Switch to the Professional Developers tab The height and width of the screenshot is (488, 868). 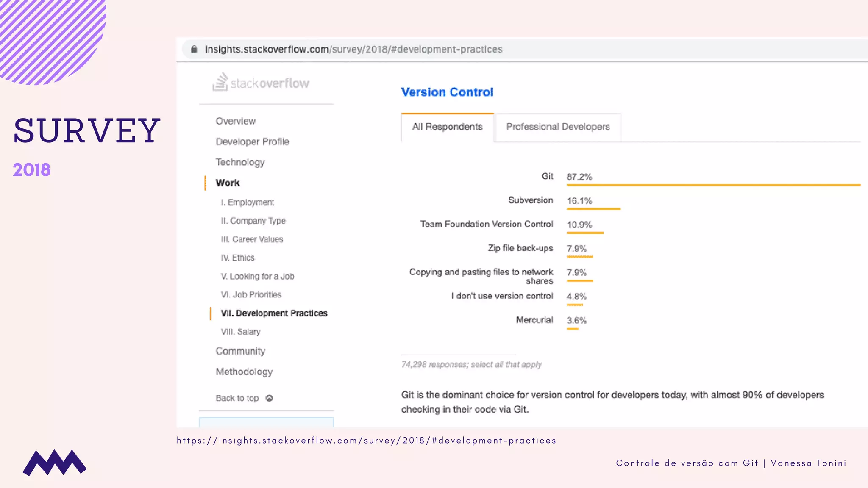tap(558, 127)
